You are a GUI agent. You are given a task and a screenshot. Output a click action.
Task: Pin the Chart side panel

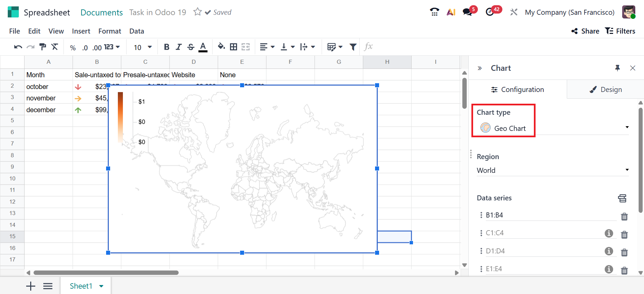point(617,68)
